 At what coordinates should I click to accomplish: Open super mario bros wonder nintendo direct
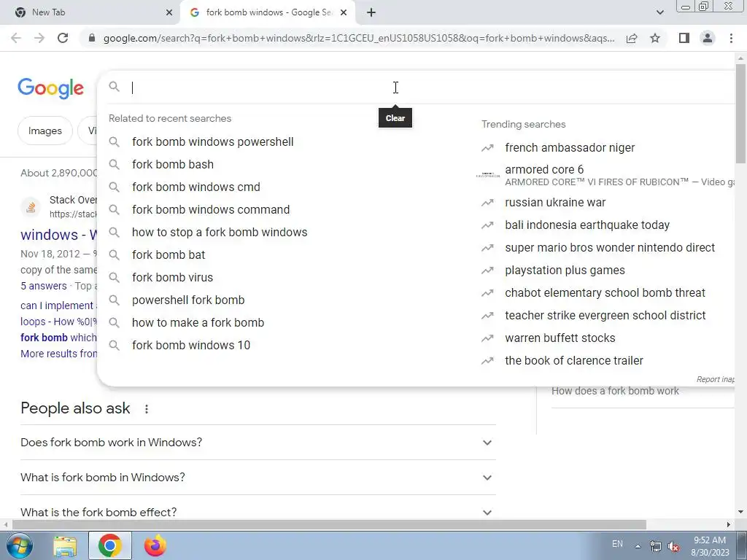(610, 248)
